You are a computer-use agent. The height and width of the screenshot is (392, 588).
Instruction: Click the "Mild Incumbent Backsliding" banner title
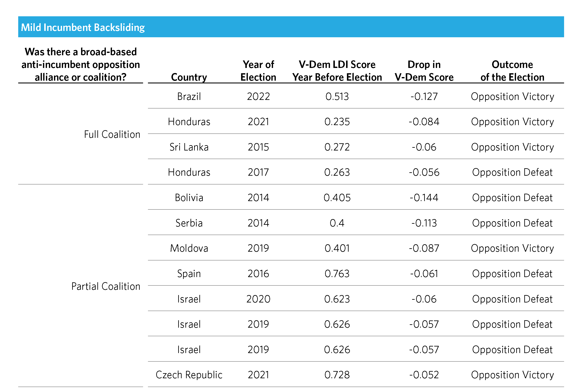pyautogui.click(x=83, y=27)
